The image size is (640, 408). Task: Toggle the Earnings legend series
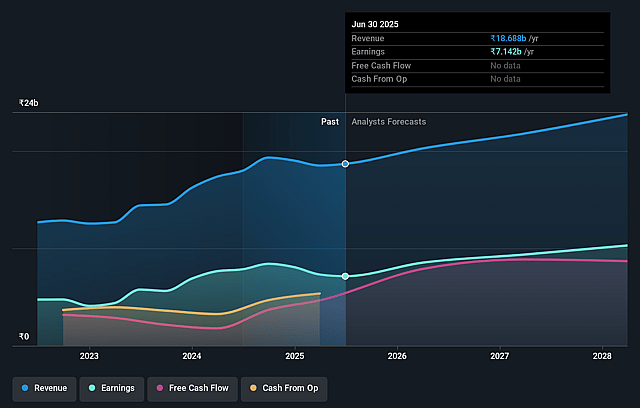[x=112, y=388]
